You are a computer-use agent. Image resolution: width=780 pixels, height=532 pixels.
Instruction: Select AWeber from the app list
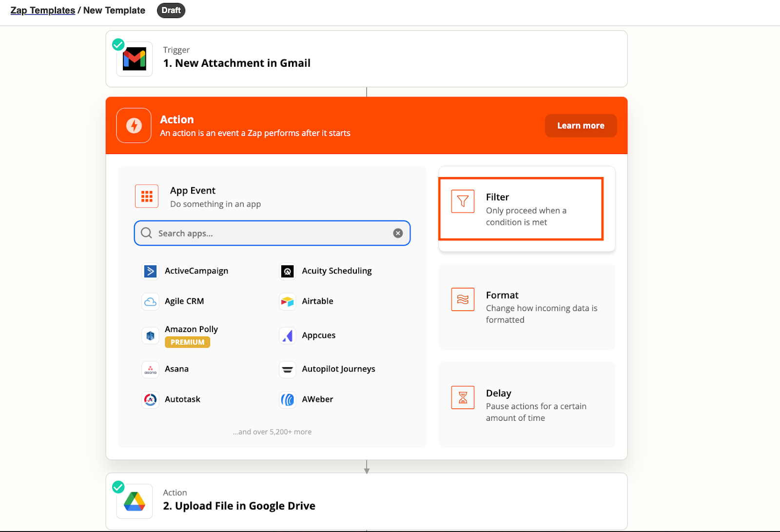click(x=317, y=399)
